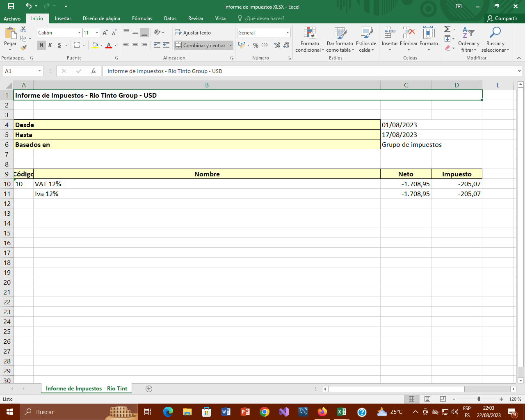
Task: Toggle center text horizontally
Action: tap(135, 45)
